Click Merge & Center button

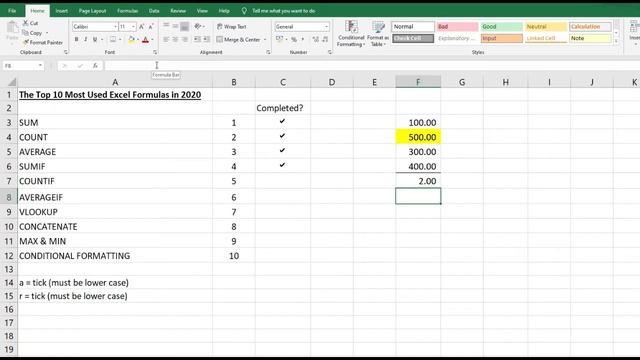tap(238, 40)
